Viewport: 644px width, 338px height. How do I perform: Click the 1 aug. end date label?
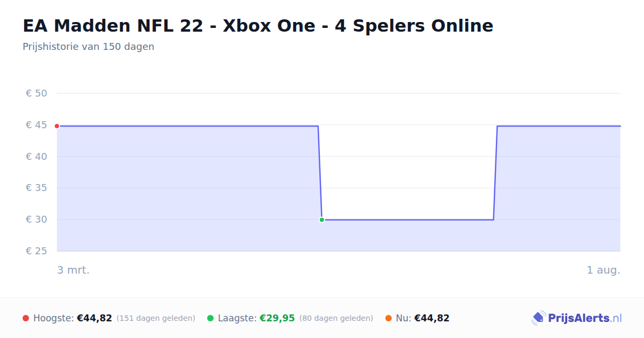pyautogui.click(x=603, y=270)
